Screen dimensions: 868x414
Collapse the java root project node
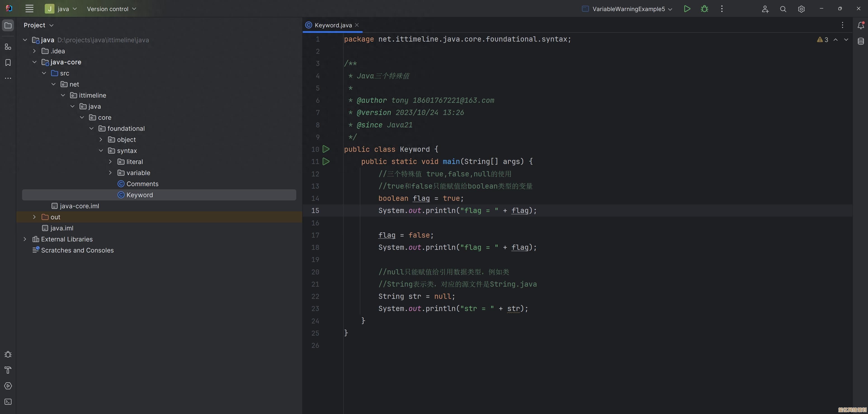pos(25,40)
